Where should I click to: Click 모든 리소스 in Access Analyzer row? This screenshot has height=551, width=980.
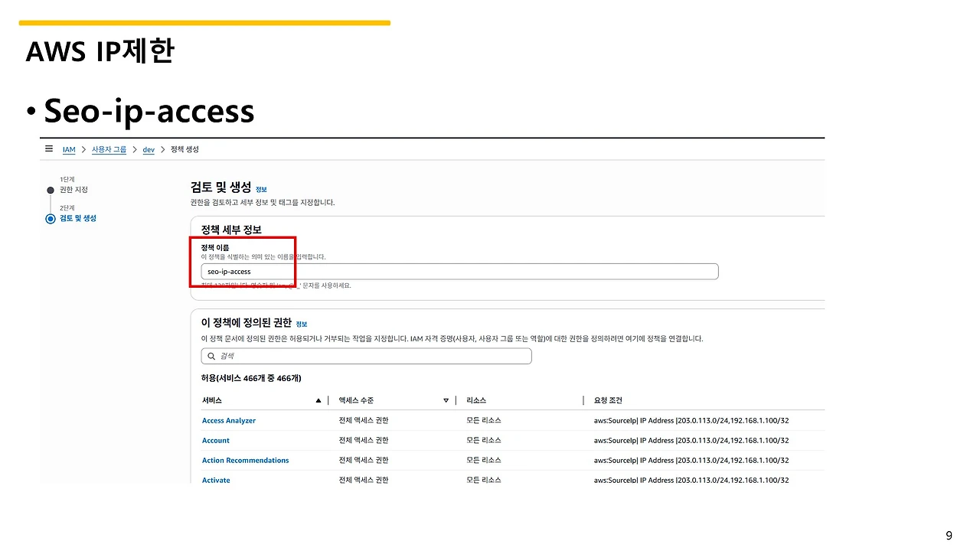coord(484,421)
